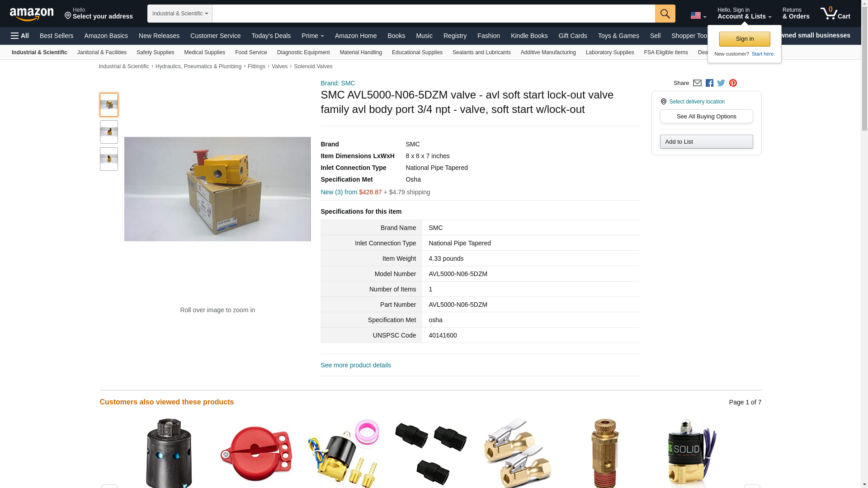868x488 pixels.
Task: Select the second product thumbnail image
Action: point(109,132)
